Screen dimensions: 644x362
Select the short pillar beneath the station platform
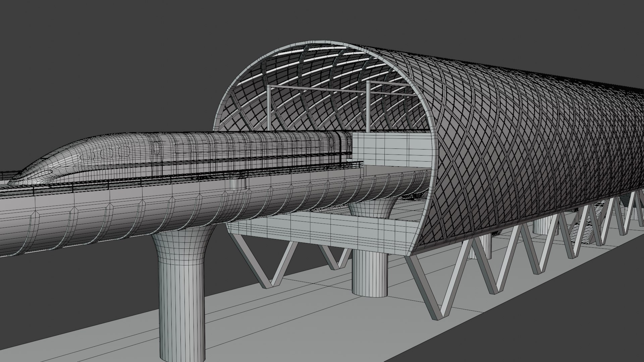[369, 273]
